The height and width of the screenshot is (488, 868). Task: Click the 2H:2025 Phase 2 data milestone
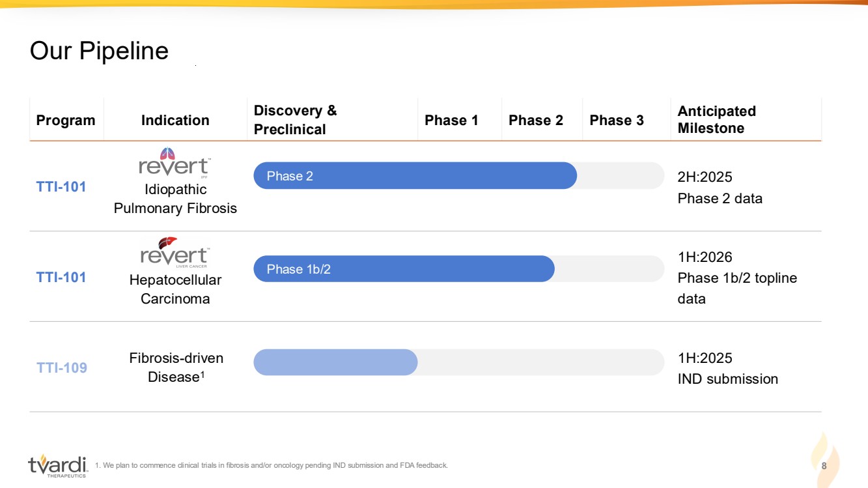point(720,188)
